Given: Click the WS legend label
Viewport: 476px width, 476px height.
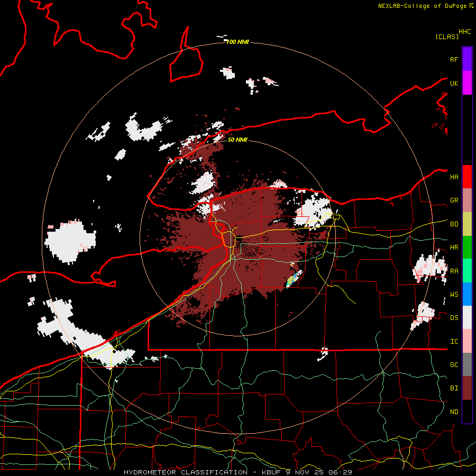Looking at the screenshot, I should pyautogui.click(x=454, y=295).
